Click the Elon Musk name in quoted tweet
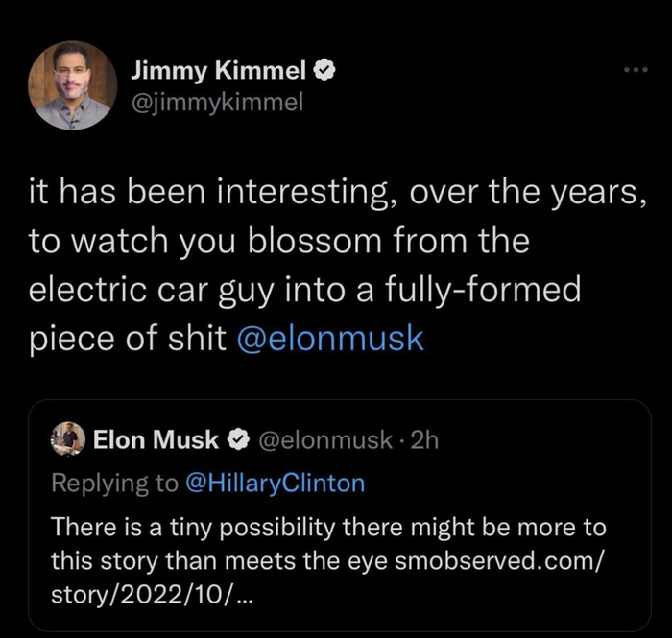The height and width of the screenshot is (638, 672). [x=156, y=440]
